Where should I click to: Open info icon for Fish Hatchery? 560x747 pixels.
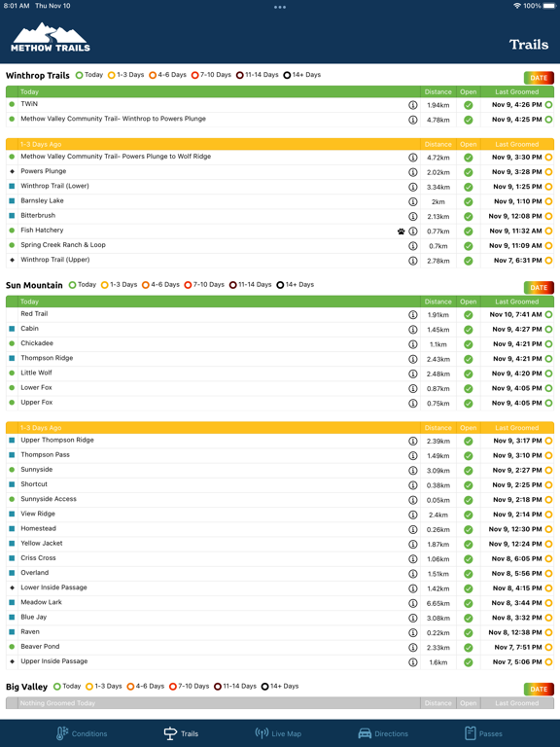tap(413, 231)
